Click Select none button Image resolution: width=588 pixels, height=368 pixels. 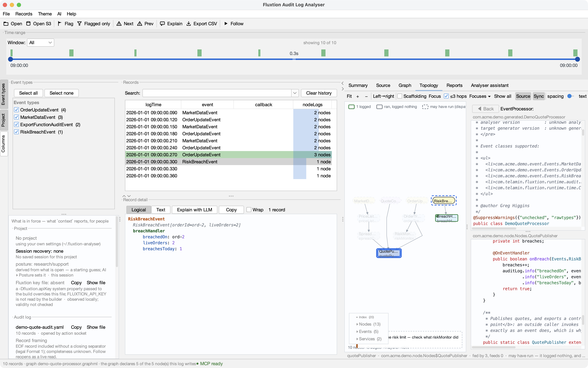point(61,93)
